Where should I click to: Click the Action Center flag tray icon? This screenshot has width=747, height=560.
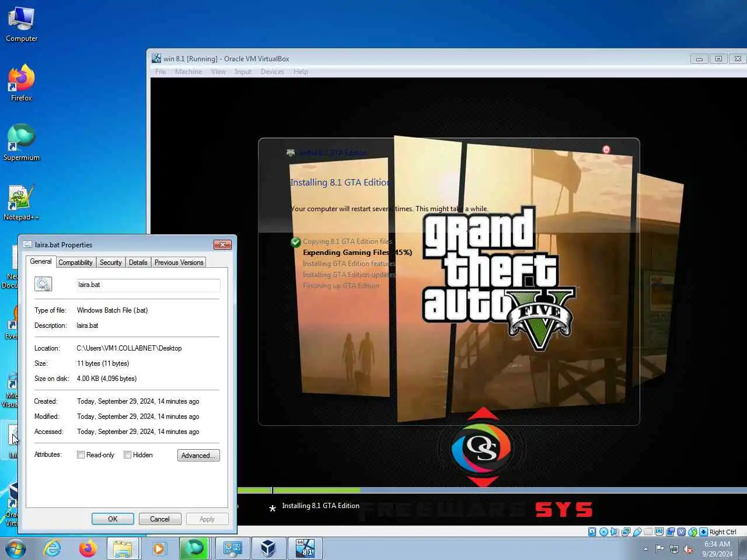659,549
